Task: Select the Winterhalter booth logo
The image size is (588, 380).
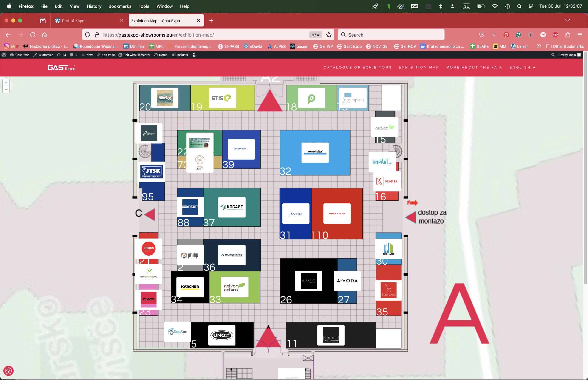Action: (x=315, y=152)
